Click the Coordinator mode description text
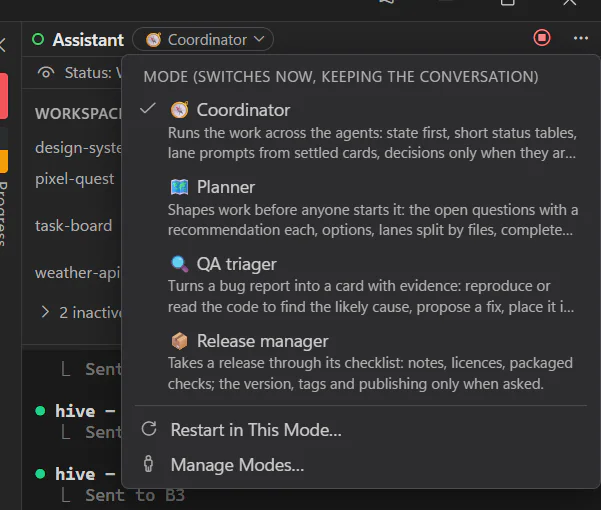The width and height of the screenshot is (601, 510). [372, 143]
